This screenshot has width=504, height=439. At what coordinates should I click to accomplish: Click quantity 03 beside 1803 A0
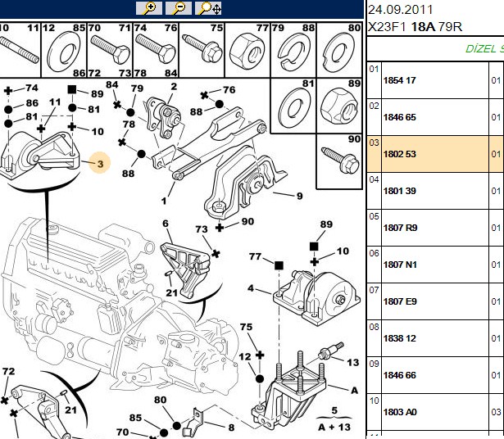[496, 412]
